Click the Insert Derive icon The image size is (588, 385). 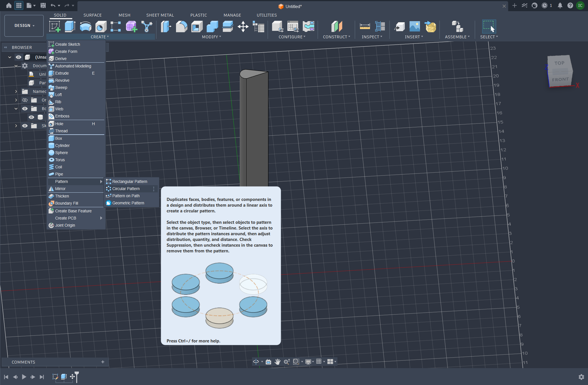point(399,26)
